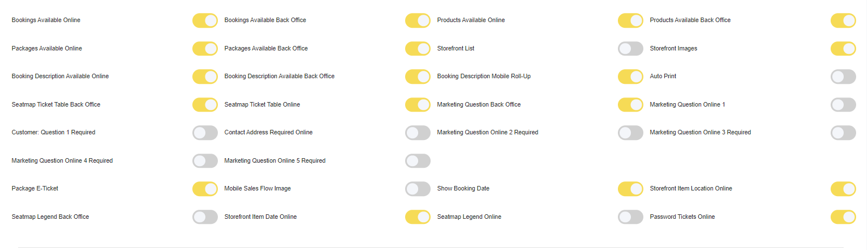This screenshot has height=250, width=868.
Task: Toggle Marketing Question Online 5 Required on
Action: click(x=418, y=161)
